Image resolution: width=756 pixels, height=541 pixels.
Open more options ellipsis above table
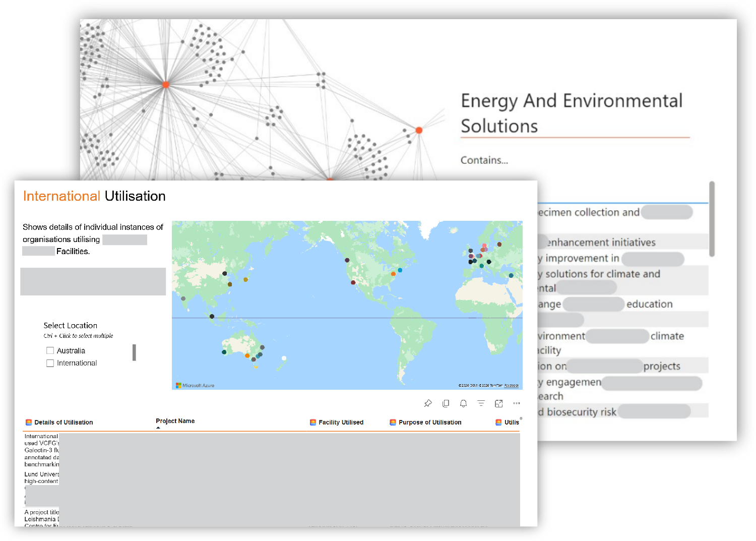coord(517,403)
